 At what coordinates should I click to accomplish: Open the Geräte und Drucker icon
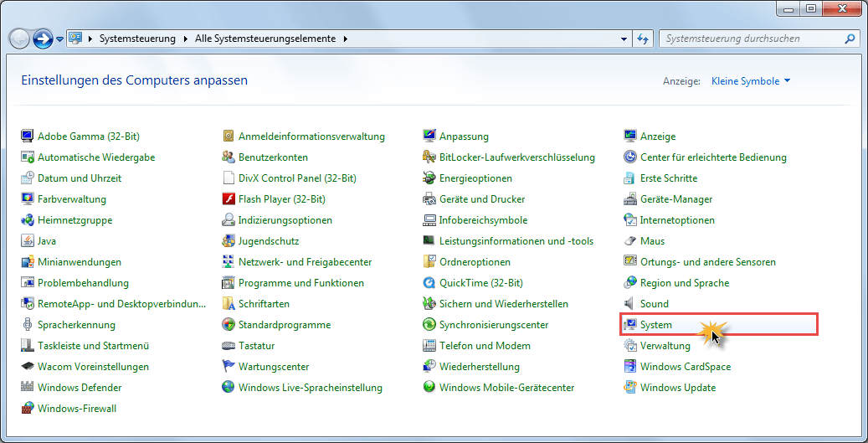429,198
